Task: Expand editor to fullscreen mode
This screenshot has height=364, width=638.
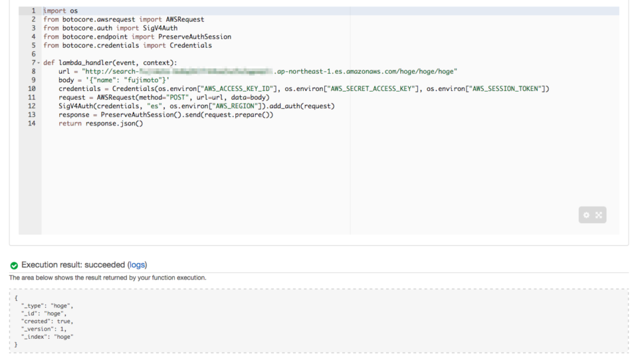Action: (x=599, y=215)
